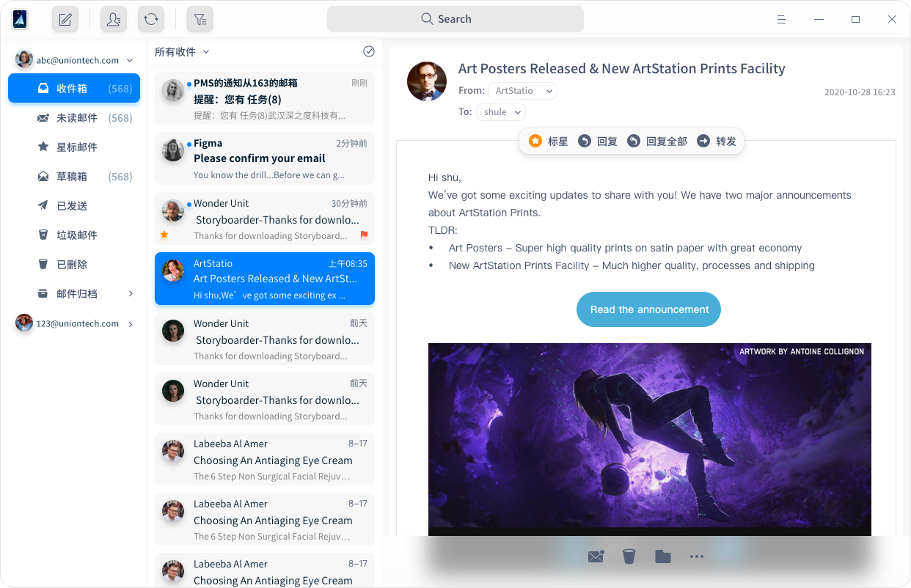The width and height of the screenshot is (911, 588).
Task: Click the 2020-10-28 16:23 timestamp
Action: pos(860,92)
